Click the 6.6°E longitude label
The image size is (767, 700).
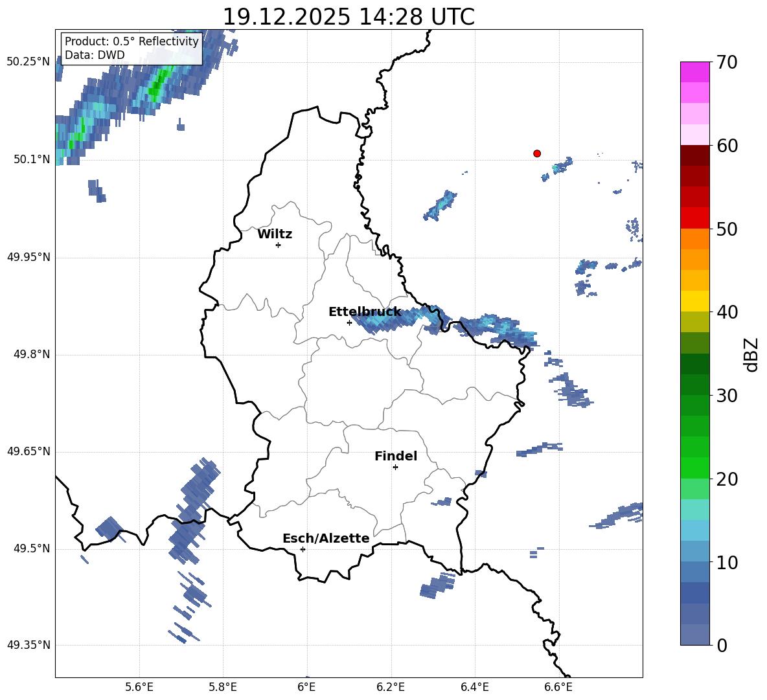pos(558,687)
